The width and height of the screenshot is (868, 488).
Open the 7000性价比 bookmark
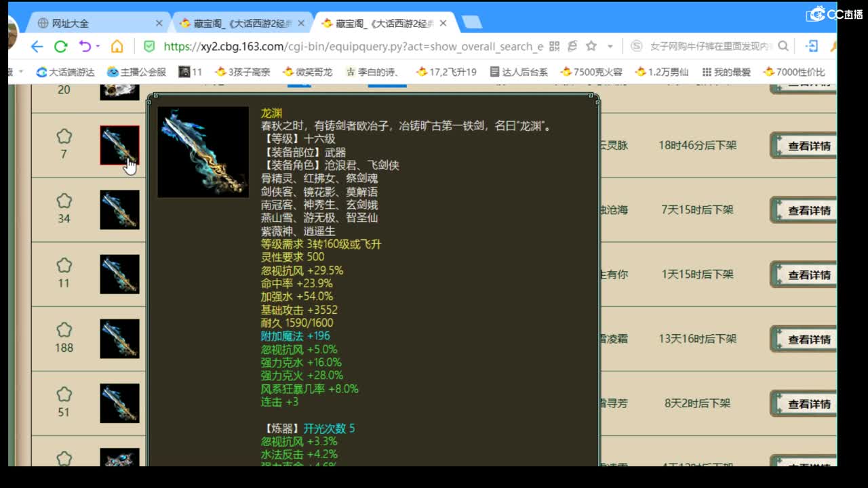pos(794,71)
